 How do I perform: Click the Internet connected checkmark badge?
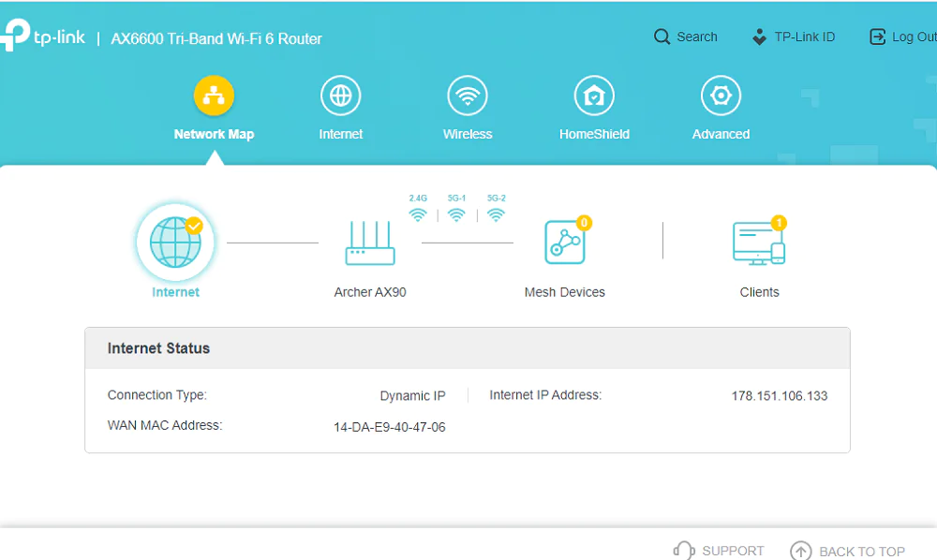194,227
